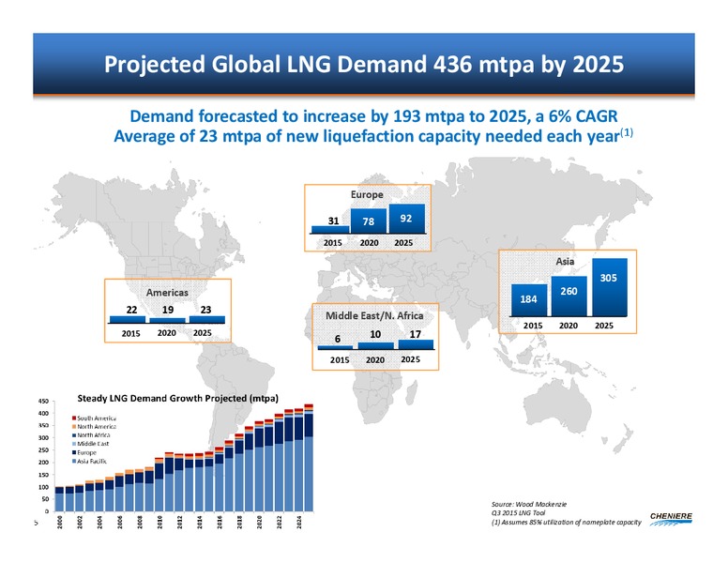Select the Middle East 2020 value 10
Image resolution: width=728 pixels, height=563 pixels.
[375, 334]
